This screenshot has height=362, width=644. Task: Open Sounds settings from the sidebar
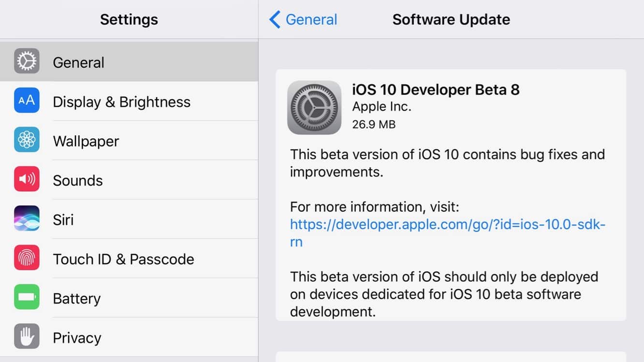pyautogui.click(x=78, y=180)
